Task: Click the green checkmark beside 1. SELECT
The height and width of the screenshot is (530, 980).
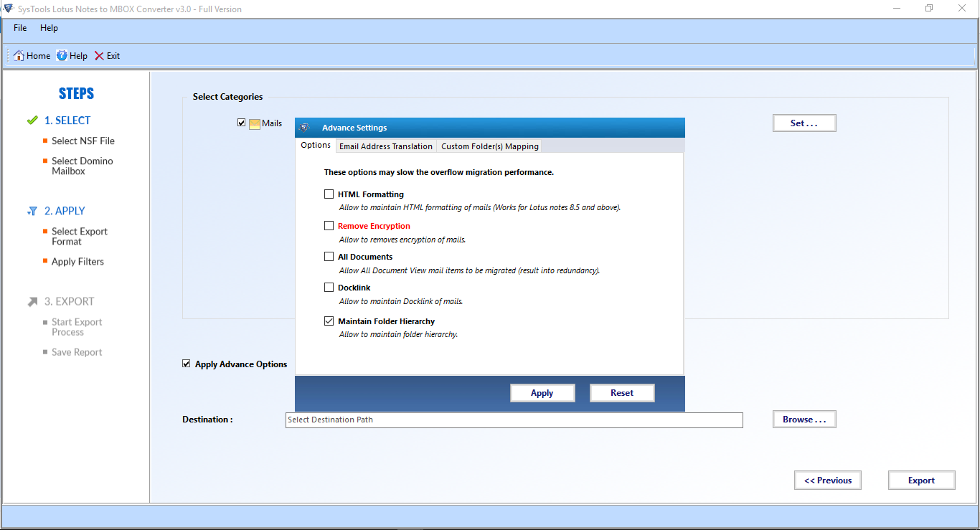Action: click(x=32, y=120)
